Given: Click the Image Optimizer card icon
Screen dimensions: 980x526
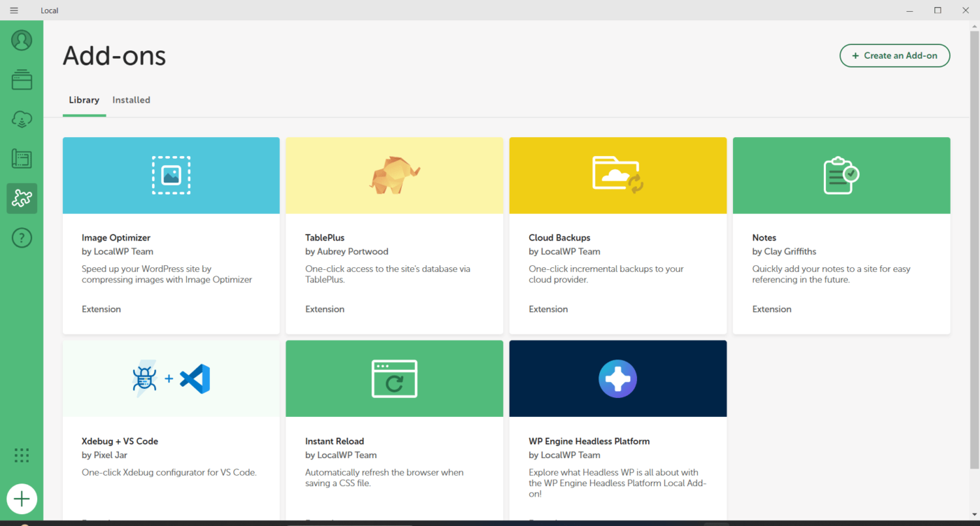Looking at the screenshot, I should coord(171,175).
